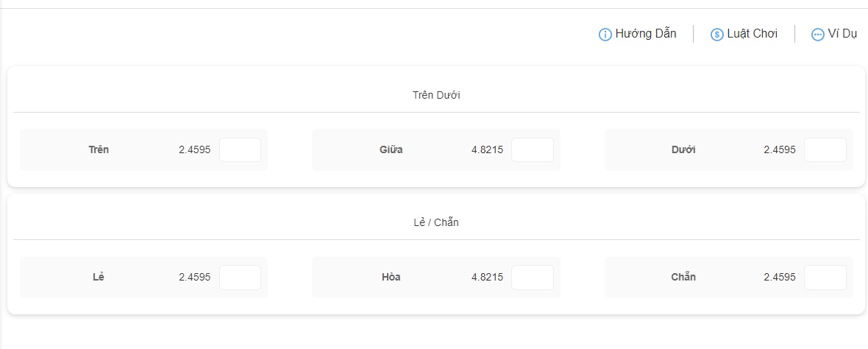Focus the bet amount field for Dưới
Image resolution: width=868 pixels, height=349 pixels.
(x=825, y=149)
